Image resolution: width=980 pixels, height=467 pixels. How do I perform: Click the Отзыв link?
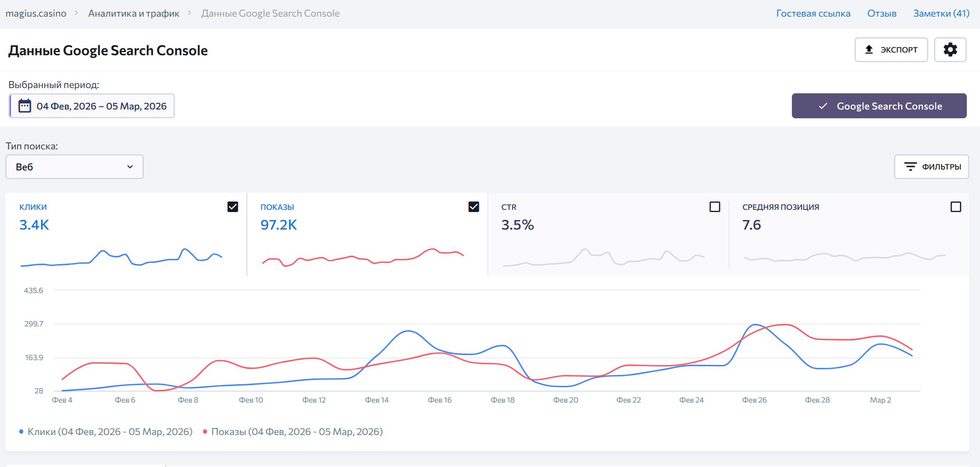(881, 14)
